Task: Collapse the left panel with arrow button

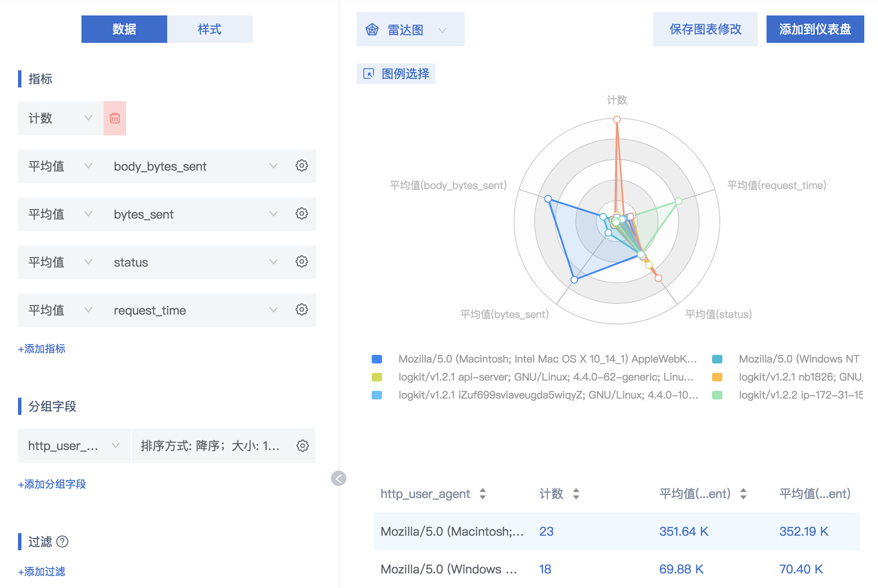Action: tap(339, 478)
